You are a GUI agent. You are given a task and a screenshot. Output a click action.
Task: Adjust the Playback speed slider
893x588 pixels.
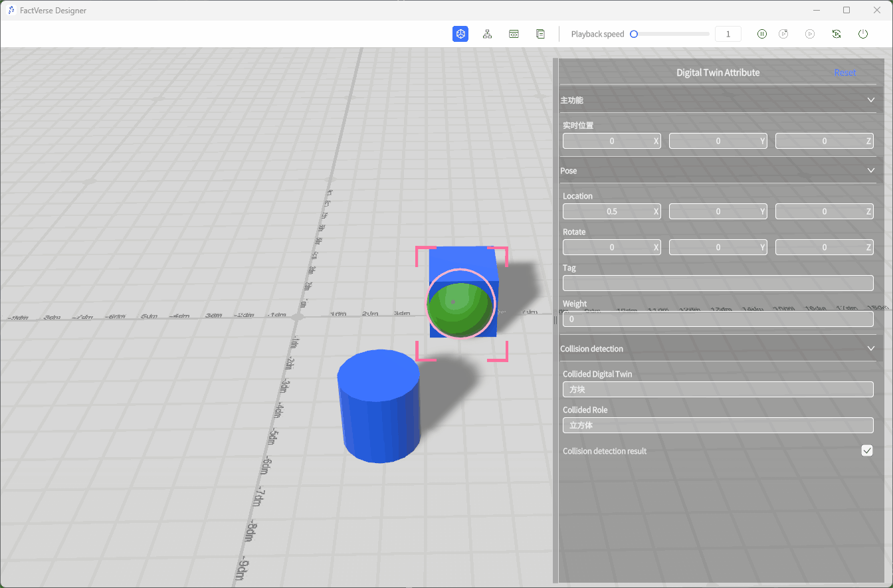click(633, 33)
